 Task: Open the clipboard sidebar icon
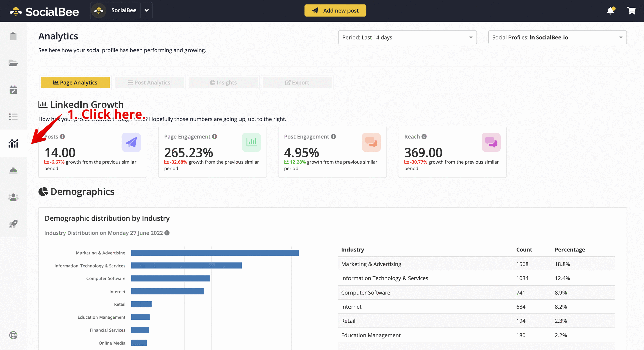(x=13, y=36)
